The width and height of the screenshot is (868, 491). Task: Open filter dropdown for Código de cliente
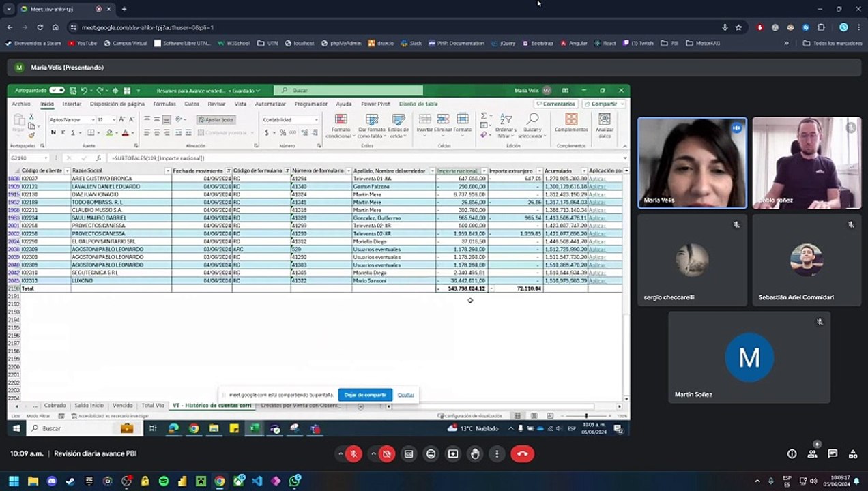click(67, 170)
